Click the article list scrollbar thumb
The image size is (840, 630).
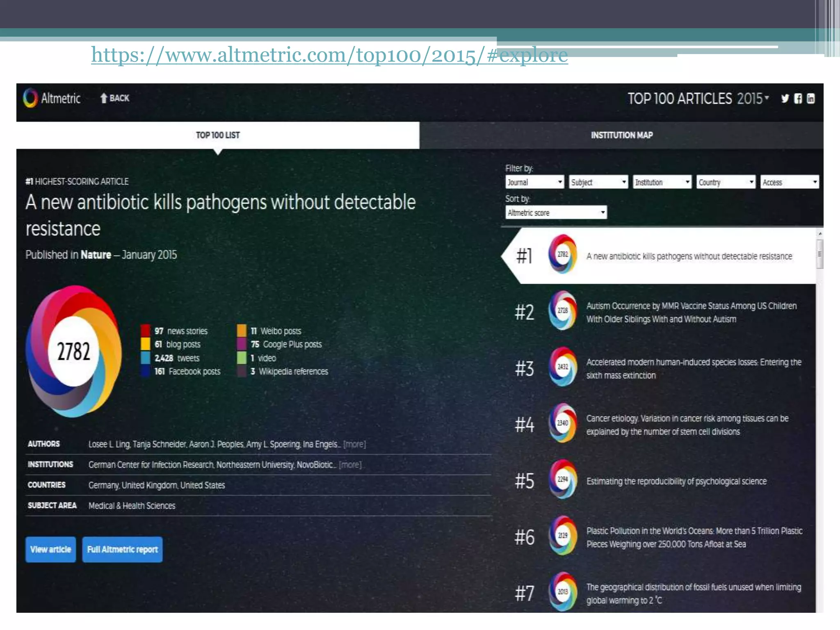click(820, 254)
